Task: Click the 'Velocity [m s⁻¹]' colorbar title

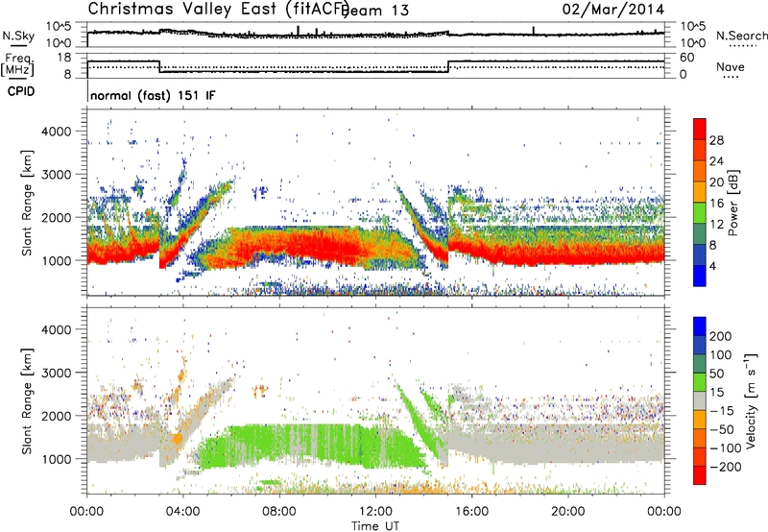Action: pyautogui.click(x=751, y=400)
